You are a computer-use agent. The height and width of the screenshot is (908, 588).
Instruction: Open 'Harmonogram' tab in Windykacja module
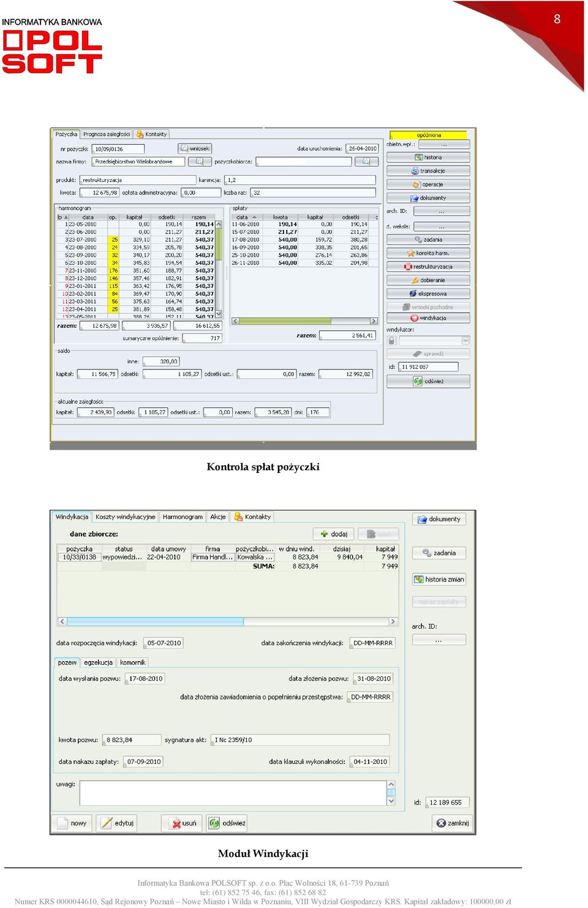[x=183, y=516]
